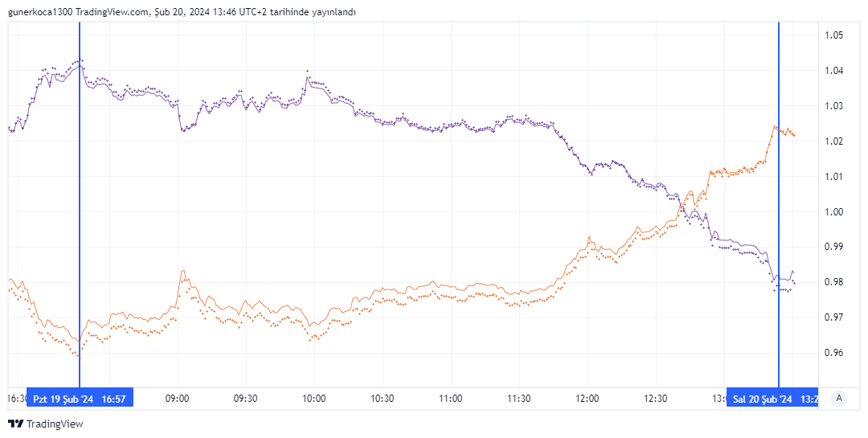Toggle the auto scale A button
The image size is (868, 438).
[x=839, y=399]
